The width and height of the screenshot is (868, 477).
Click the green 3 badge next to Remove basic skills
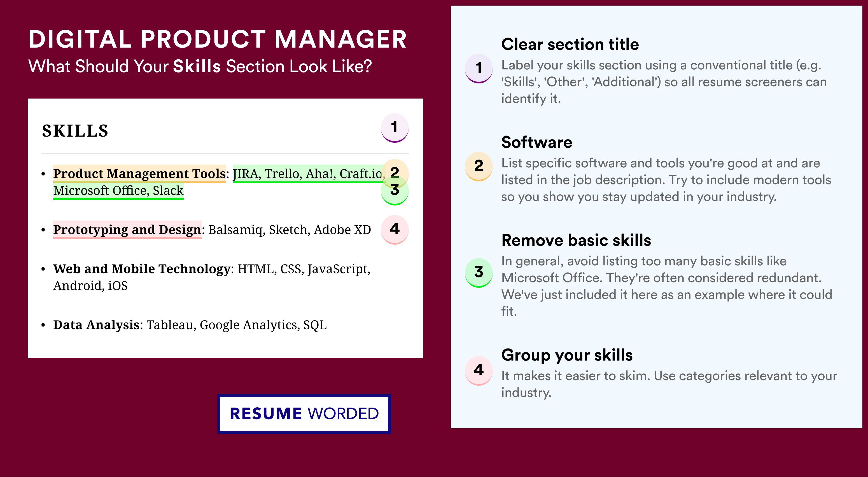pos(479,273)
